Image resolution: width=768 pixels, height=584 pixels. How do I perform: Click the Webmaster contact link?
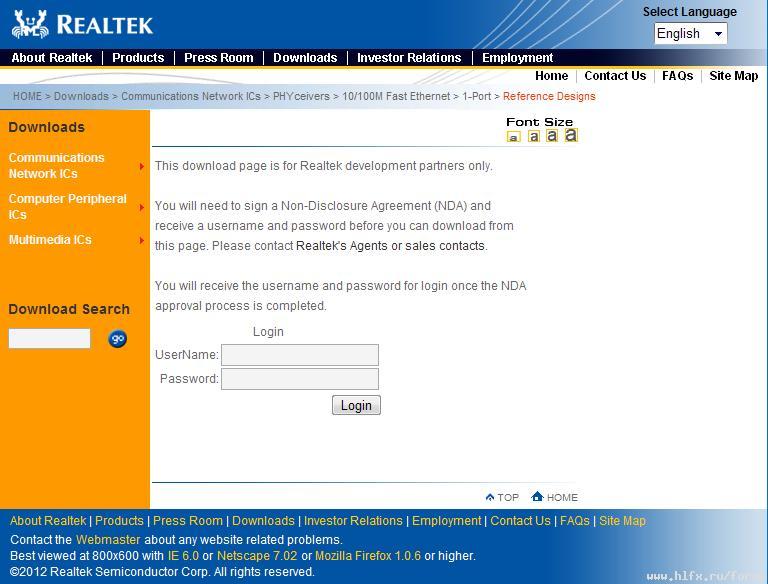(108, 540)
